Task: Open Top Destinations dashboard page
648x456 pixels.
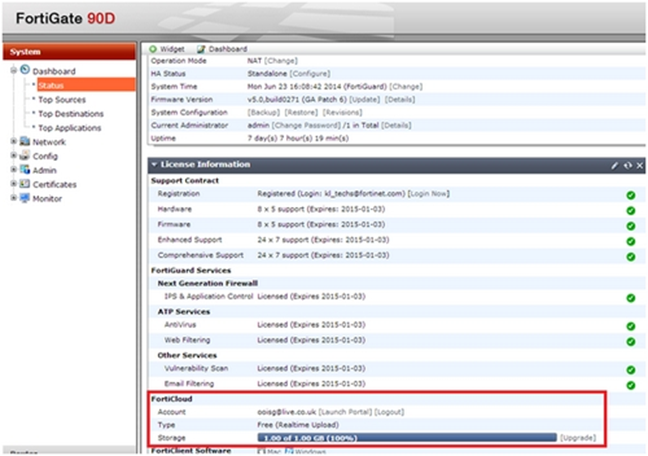Action: (71, 114)
